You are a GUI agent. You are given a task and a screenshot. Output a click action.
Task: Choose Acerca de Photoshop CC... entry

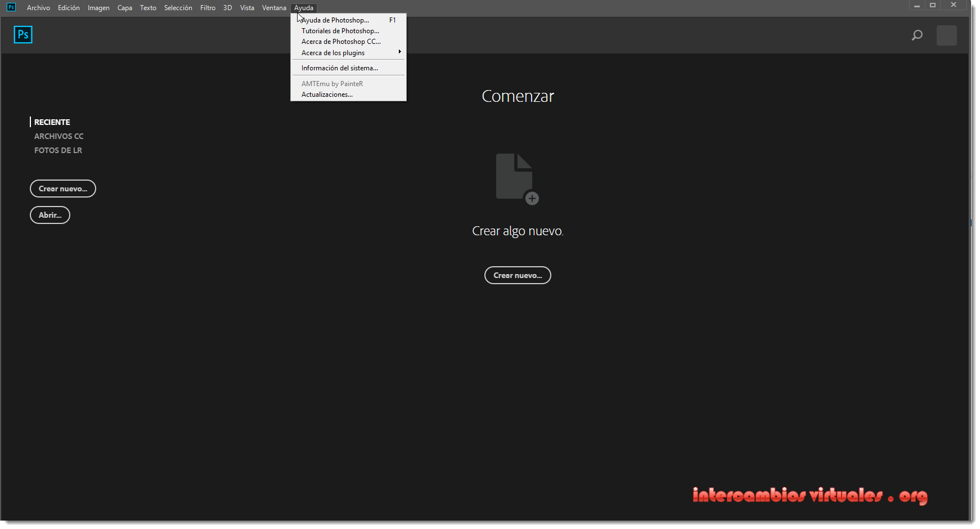(348, 42)
